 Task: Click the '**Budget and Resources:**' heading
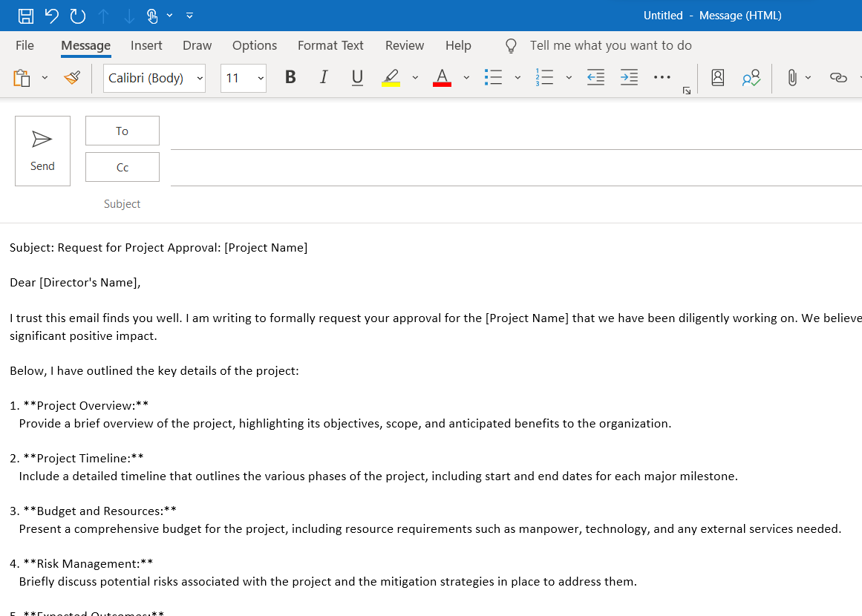coord(100,511)
